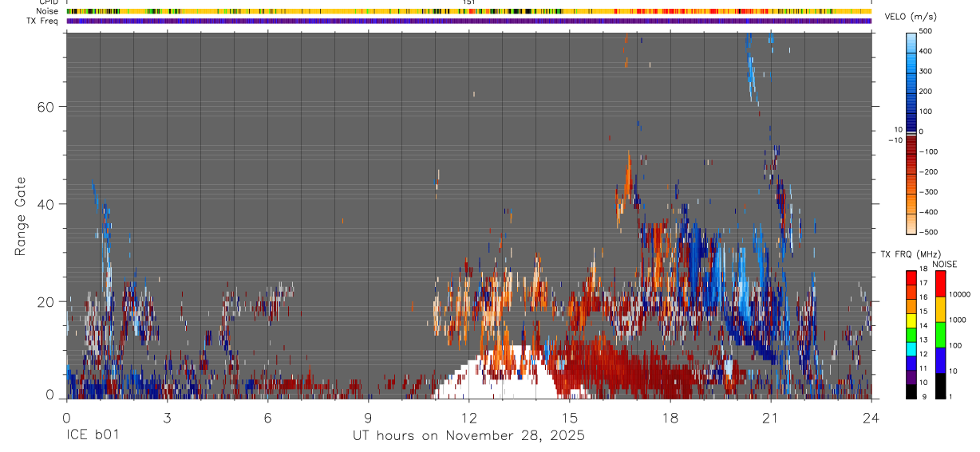Click the 400 label on the velocity scale

tap(926, 51)
